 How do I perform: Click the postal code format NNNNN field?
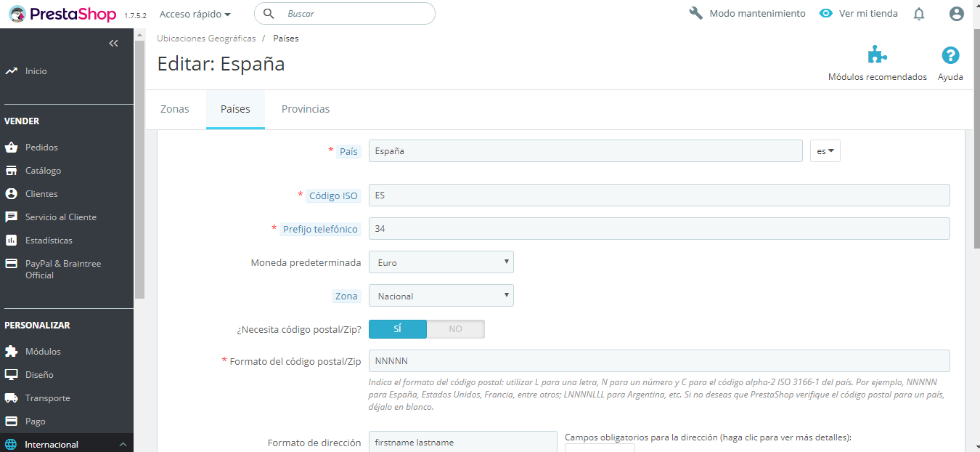pos(659,361)
